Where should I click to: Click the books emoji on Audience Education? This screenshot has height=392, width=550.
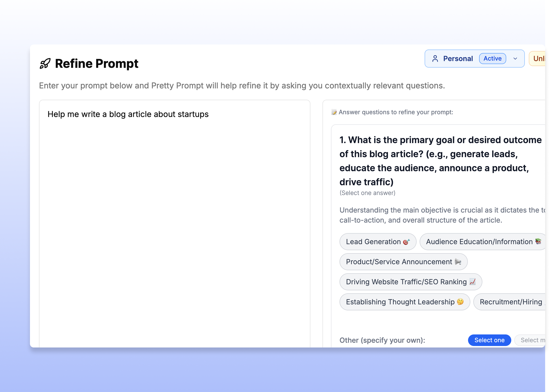click(538, 241)
